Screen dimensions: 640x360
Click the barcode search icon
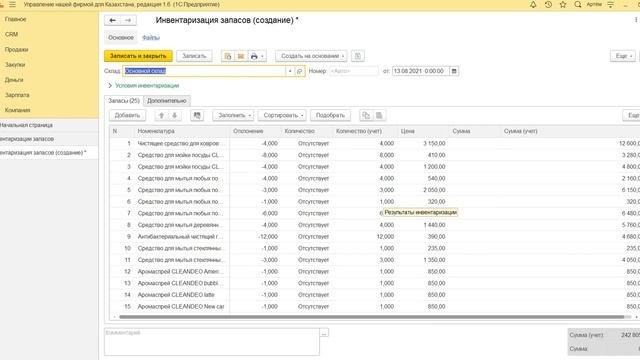197,116
